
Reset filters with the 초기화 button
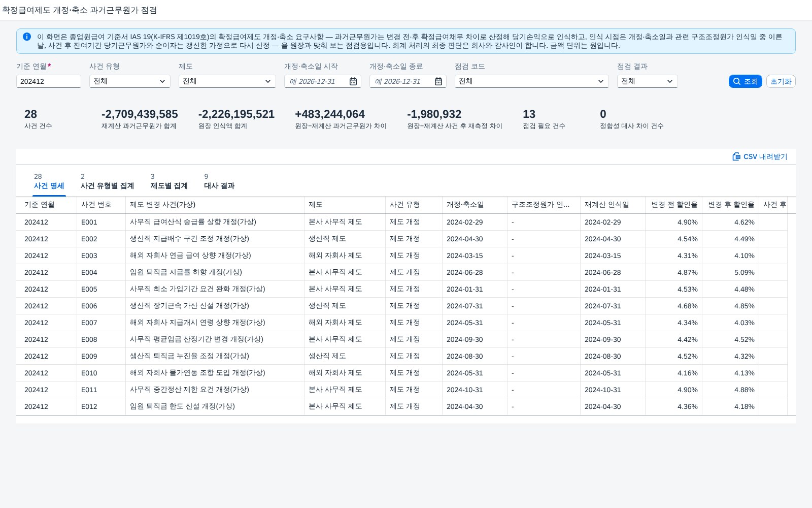pyautogui.click(x=781, y=81)
